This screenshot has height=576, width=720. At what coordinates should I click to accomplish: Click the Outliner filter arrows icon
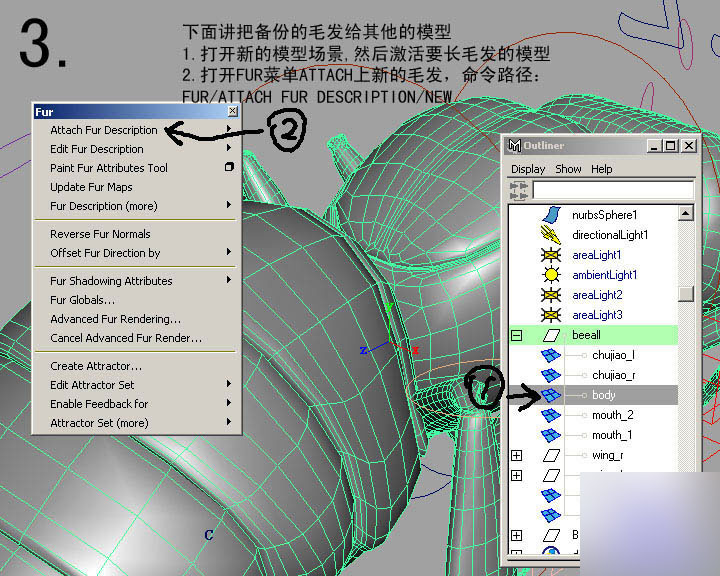tap(519, 190)
